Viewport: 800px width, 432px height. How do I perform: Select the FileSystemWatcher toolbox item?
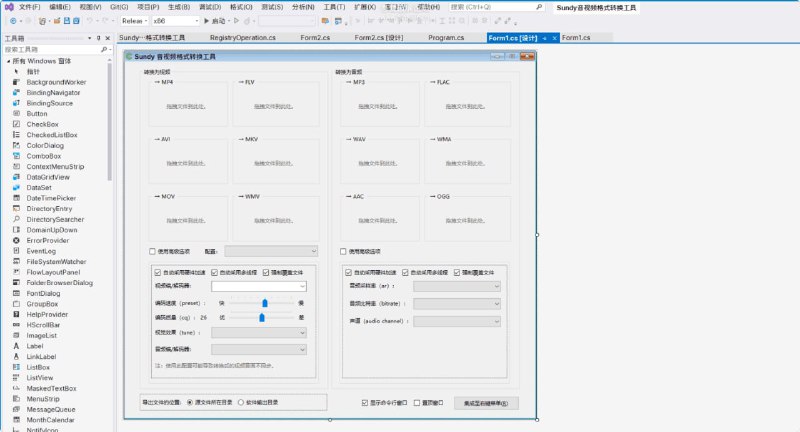(x=56, y=261)
